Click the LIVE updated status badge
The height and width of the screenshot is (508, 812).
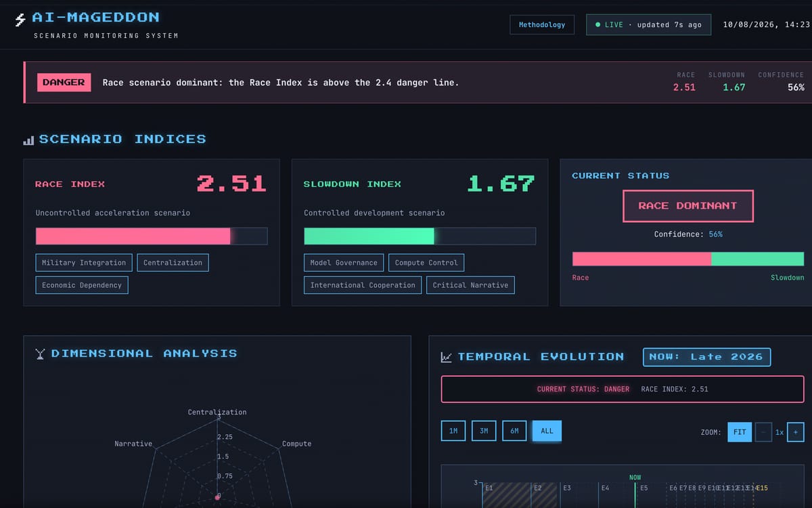coord(648,25)
